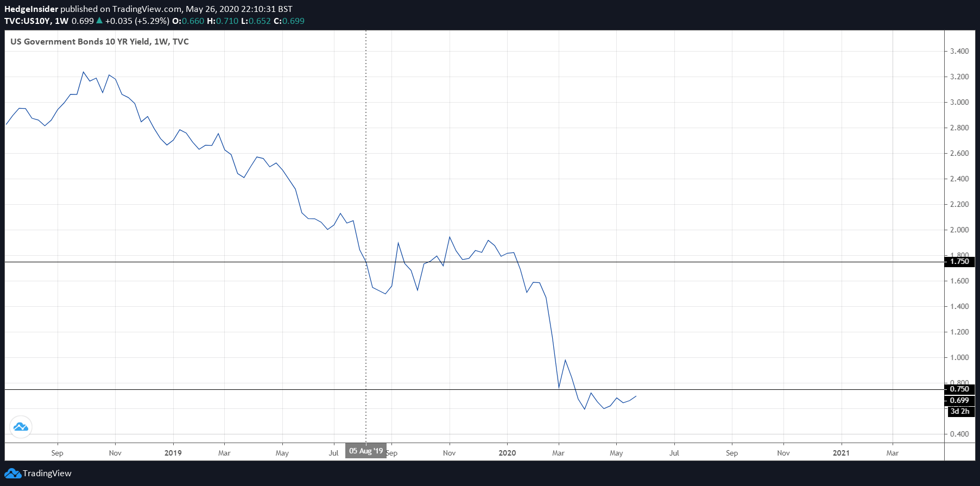The image size is (980, 486).
Task: Click the 2021 label on time axis
Action: [x=841, y=453]
